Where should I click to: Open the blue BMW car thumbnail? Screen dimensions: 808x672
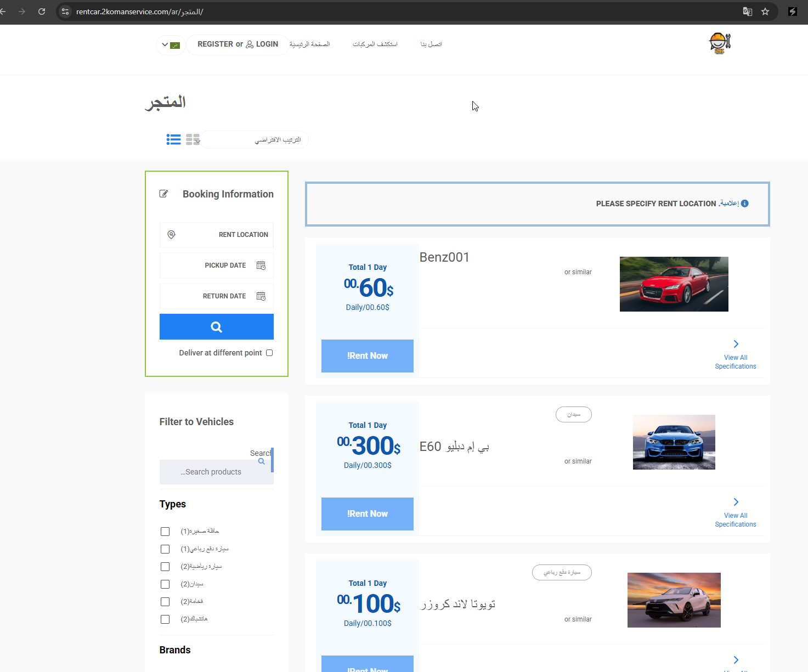click(674, 442)
